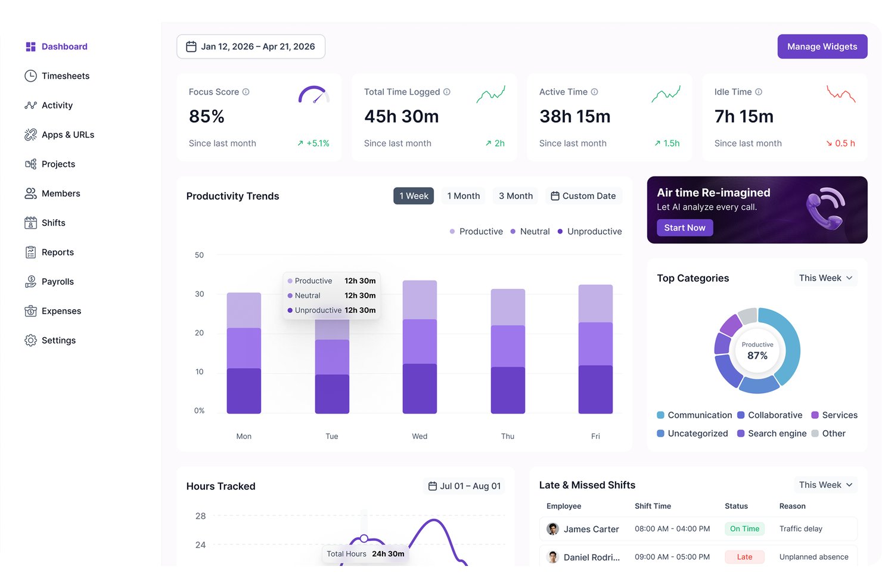Viewport: 882px width, 588px height.
Task: Toggle the Unproductive series in the chart legend
Action: click(x=589, y=231)
